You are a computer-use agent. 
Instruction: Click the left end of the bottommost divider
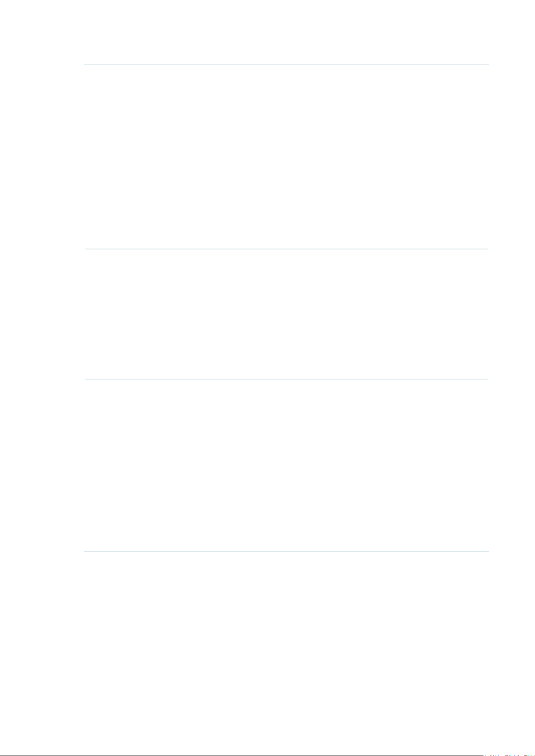click(x=85, y=551)
